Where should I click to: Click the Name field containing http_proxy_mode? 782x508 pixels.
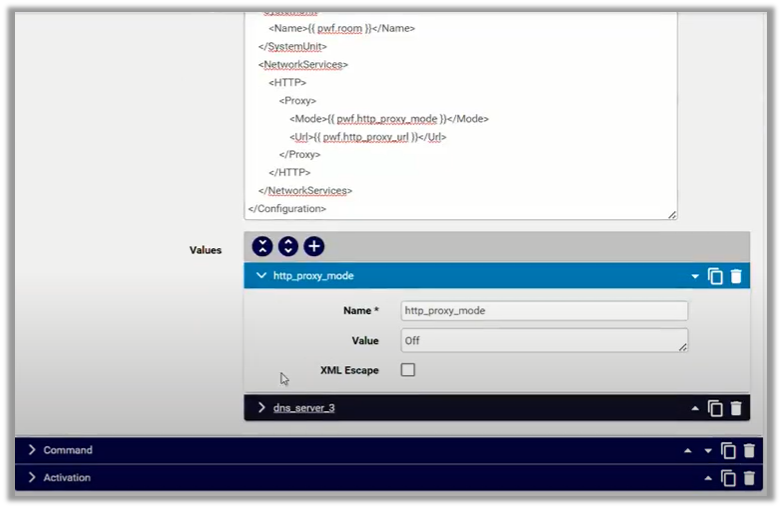pos(544,311)
